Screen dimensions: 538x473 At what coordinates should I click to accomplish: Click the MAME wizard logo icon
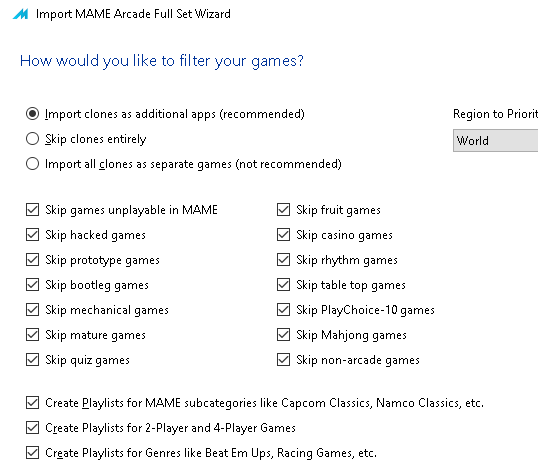[x=20, y=14]
